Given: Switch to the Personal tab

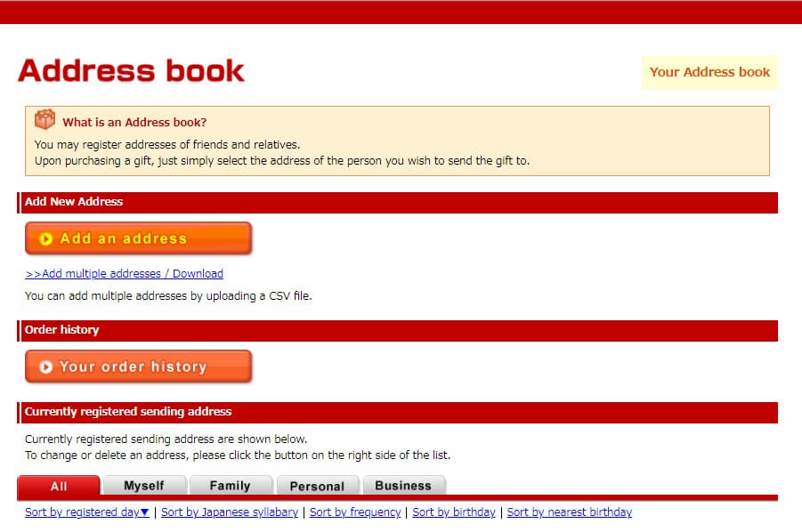Looking at the screenshot, I should tap(317, 486).
